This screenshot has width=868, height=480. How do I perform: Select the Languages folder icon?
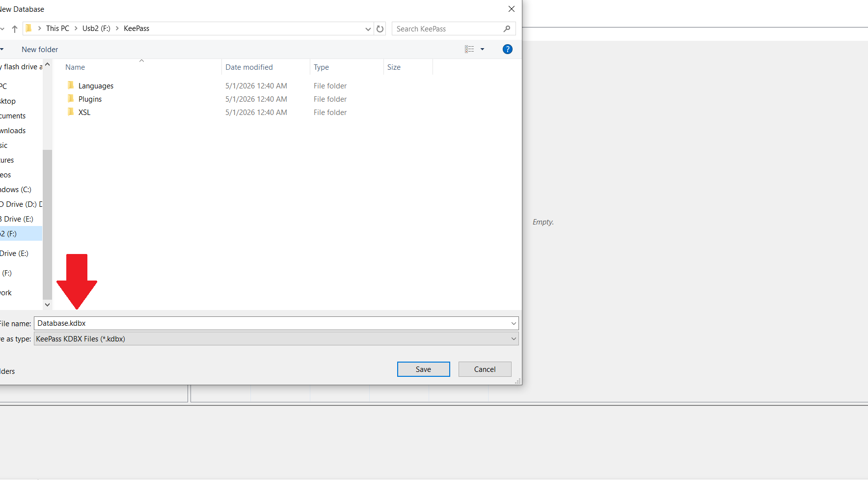pos(71,85)
